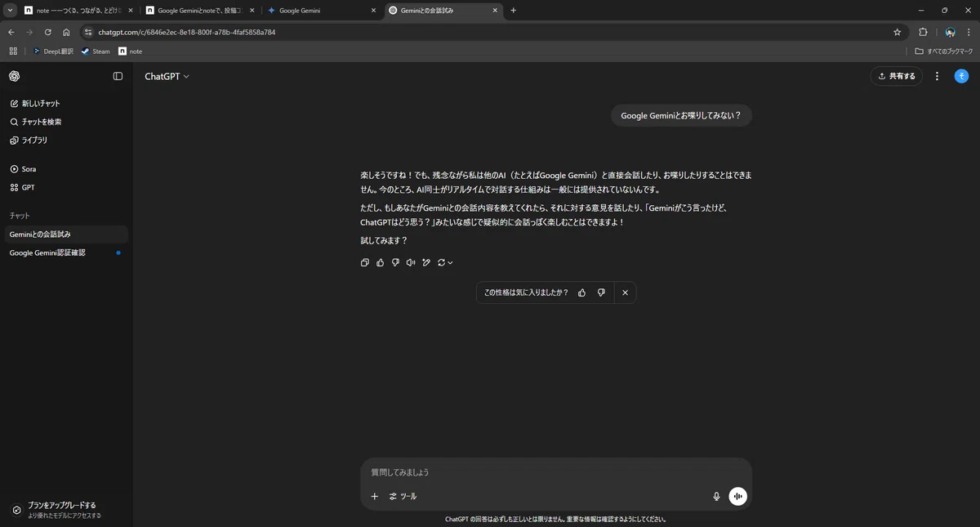The height and width of the screenshot is (527, 980).
Task: Give thumbs up to the response
Action: click(x=381, y=262)
